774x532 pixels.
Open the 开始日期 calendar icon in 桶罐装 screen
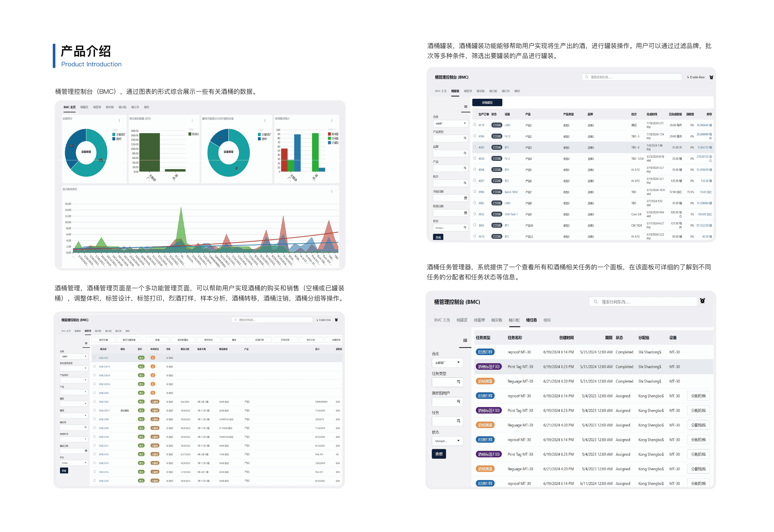pos(466,198)
